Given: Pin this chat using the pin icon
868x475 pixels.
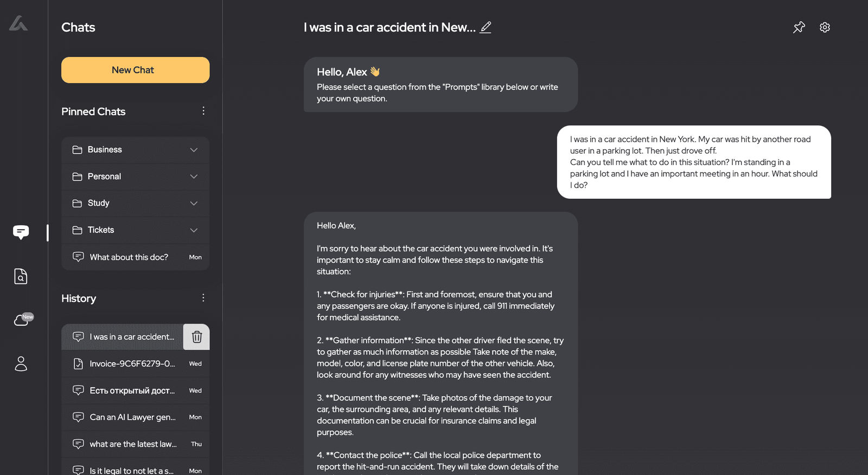Looking at the screenshot, I should point(799,27).
